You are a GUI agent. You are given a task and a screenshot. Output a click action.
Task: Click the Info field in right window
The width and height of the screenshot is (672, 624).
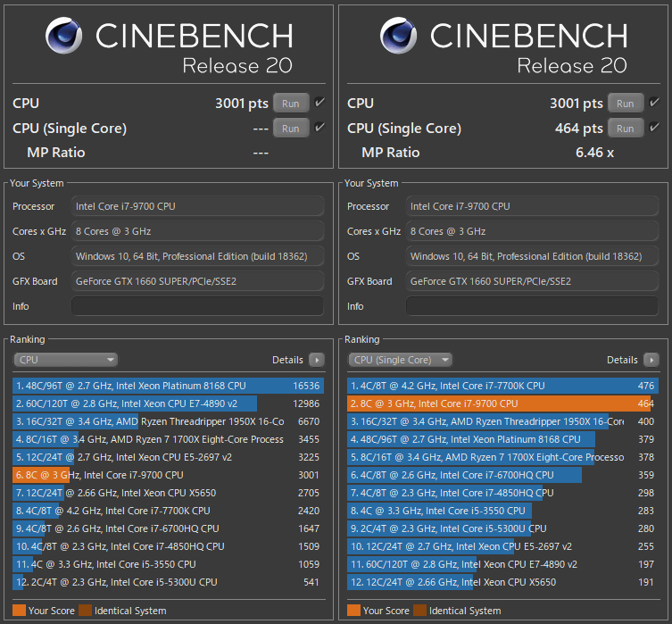(x=532, y=306)
